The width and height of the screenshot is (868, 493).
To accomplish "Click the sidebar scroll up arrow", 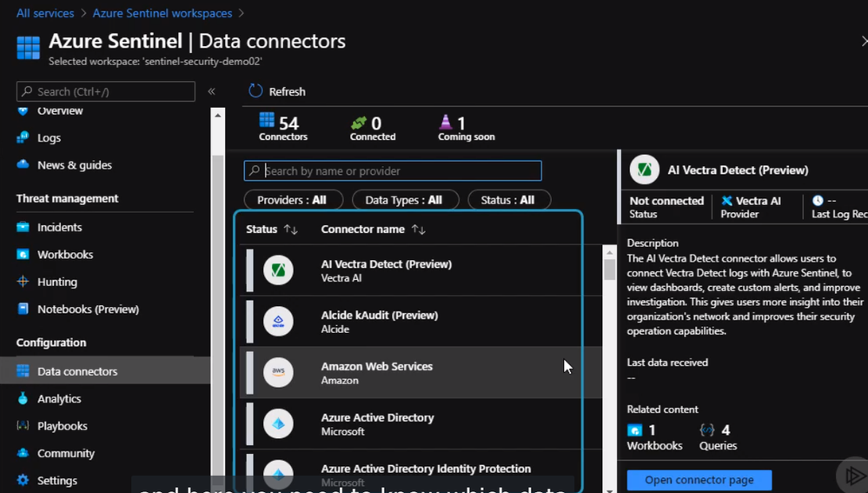I will click(x=217, y=116).
